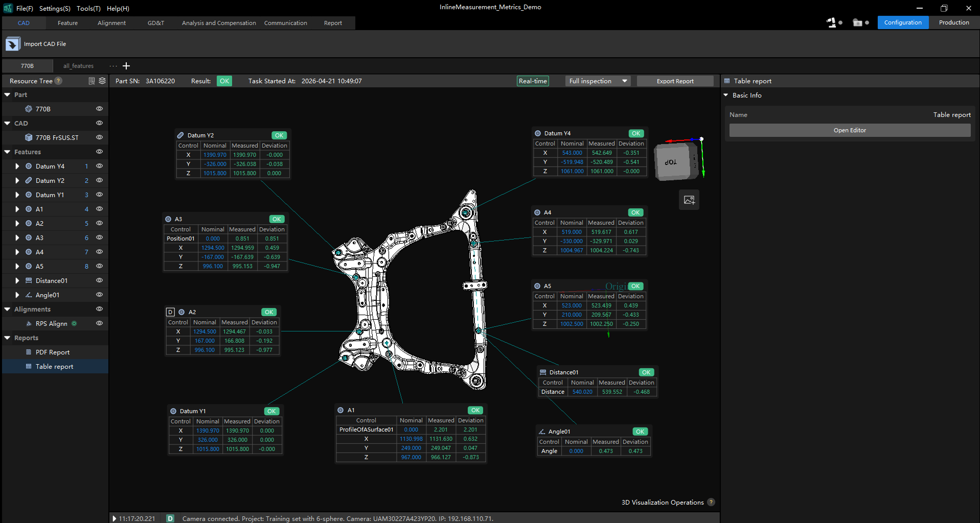This screenshot has width=980, height=523.
Task: Add a new tab with plus icon
Action: tap(126, 66)
